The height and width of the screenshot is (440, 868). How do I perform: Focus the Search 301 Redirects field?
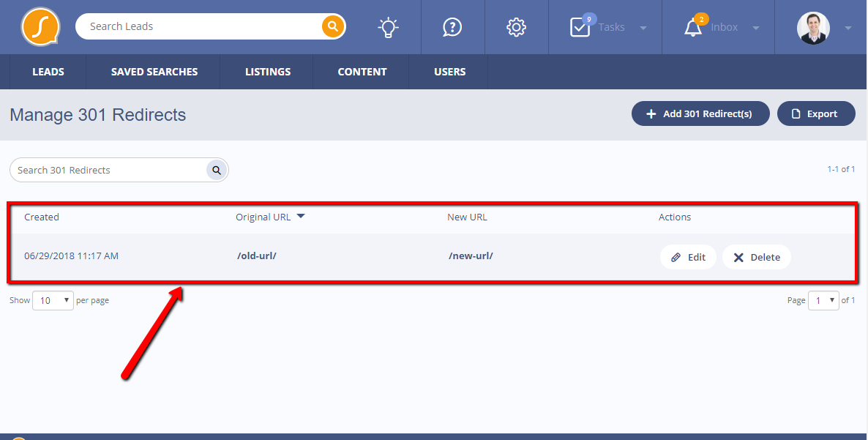pos(108,170)
